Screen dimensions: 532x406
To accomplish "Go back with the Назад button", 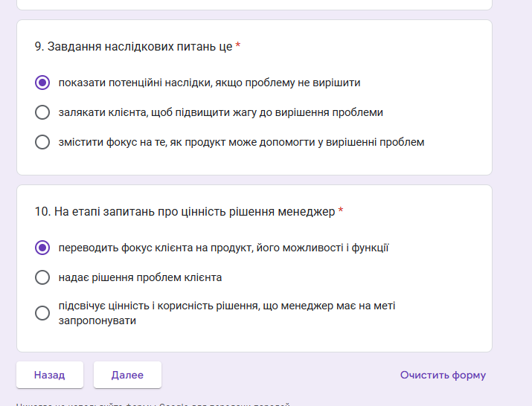I will tap(50, 375).
